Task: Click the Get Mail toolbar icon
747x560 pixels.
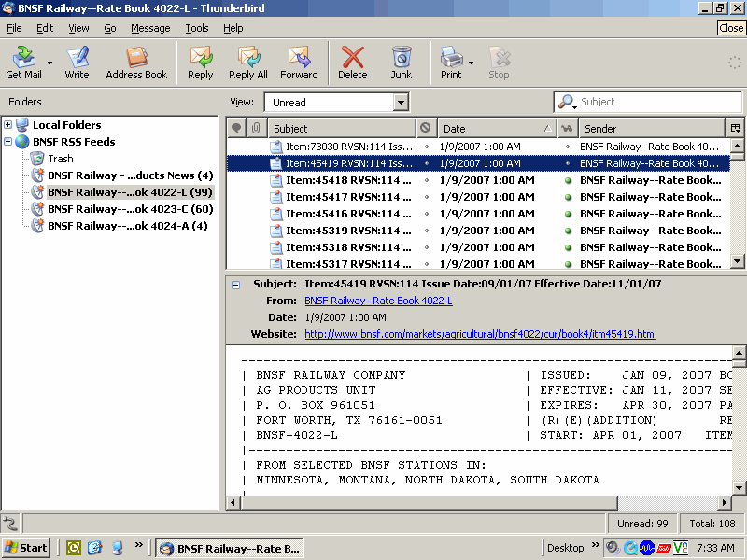Action: pos(23,63)
